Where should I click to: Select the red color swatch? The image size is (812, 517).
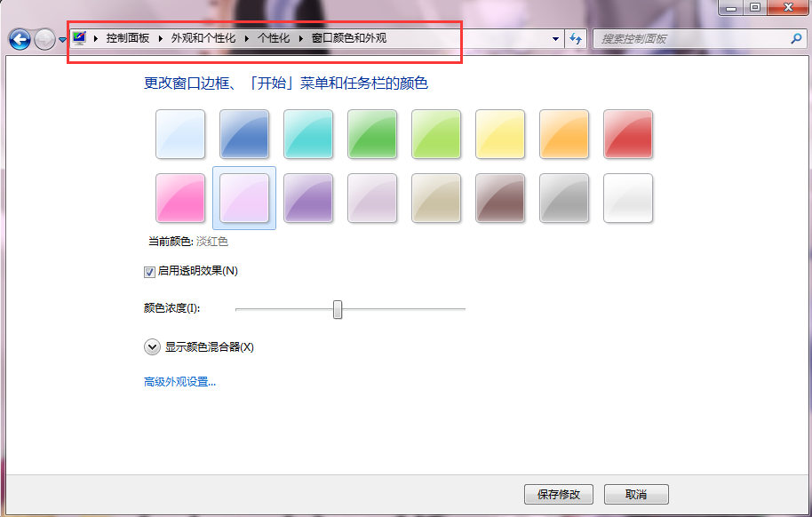point(628,134)
